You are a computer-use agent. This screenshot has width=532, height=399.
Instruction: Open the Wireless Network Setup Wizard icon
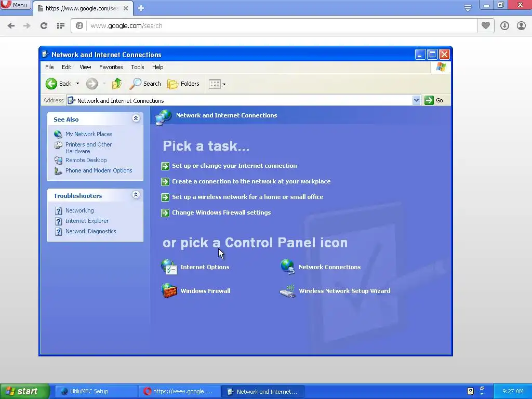(x=288, y=291)
